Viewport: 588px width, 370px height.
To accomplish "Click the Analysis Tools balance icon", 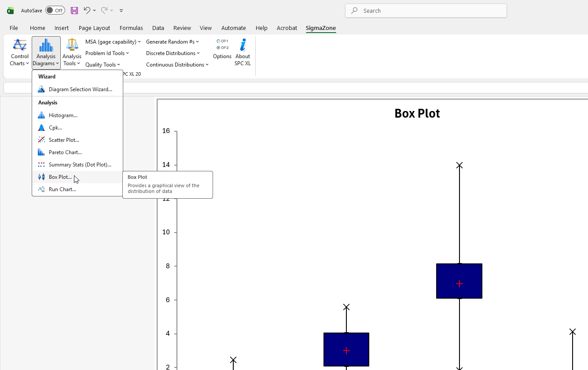I will click(x=72, y=44).
